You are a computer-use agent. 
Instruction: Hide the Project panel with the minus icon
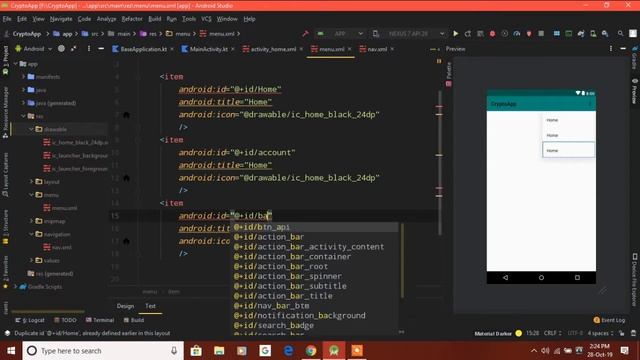(x=101, y=49)
